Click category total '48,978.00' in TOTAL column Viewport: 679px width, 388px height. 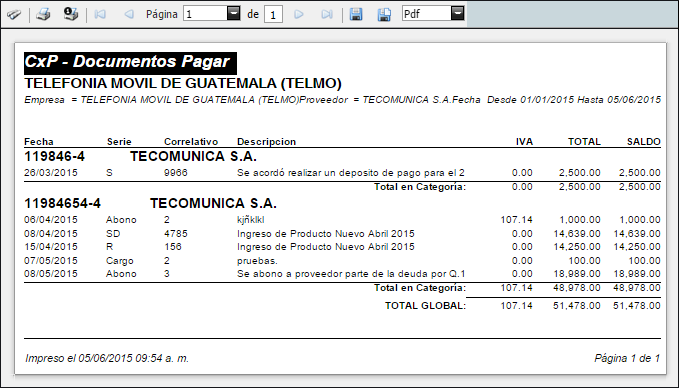[x=577, y=288]
